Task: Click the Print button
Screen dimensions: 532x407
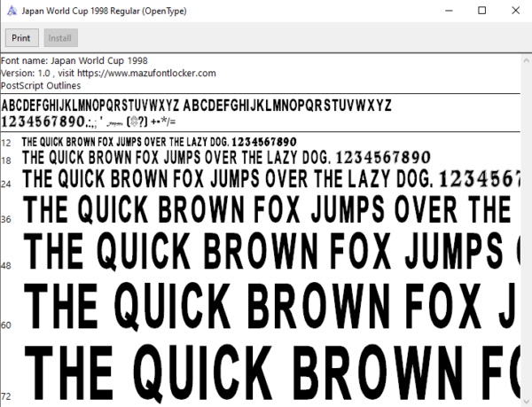Action: pos(21,38)
